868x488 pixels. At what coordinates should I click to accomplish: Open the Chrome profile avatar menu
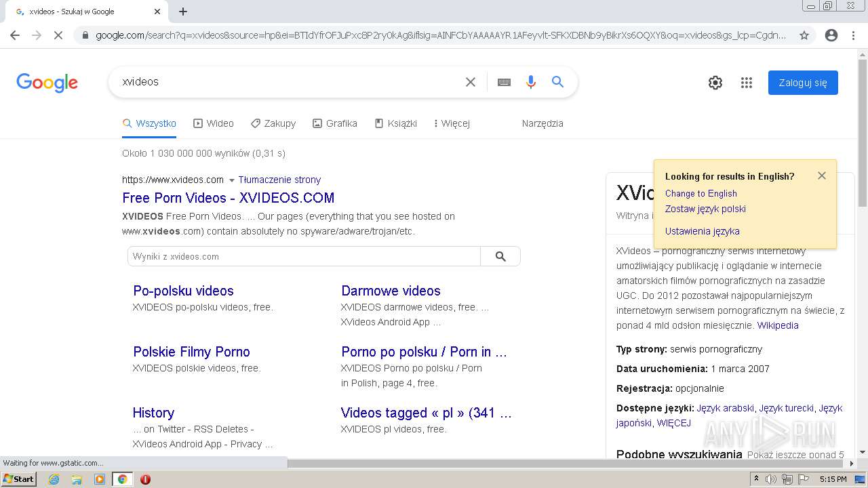point(831,35)
